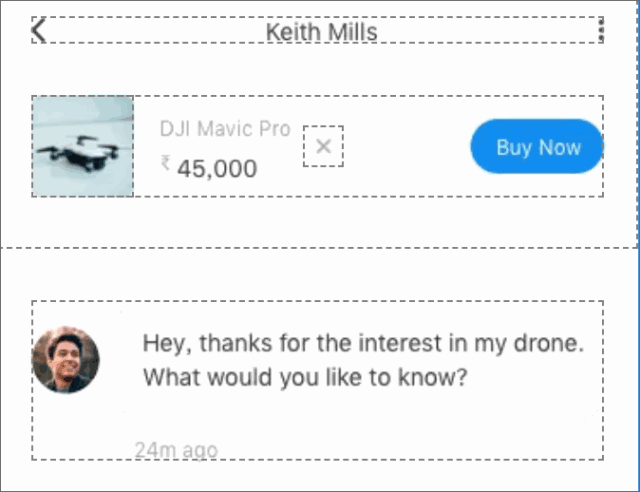The image size is (640, 492).
Task: Click header space left of Keith Mills
Action: [150, 31]
